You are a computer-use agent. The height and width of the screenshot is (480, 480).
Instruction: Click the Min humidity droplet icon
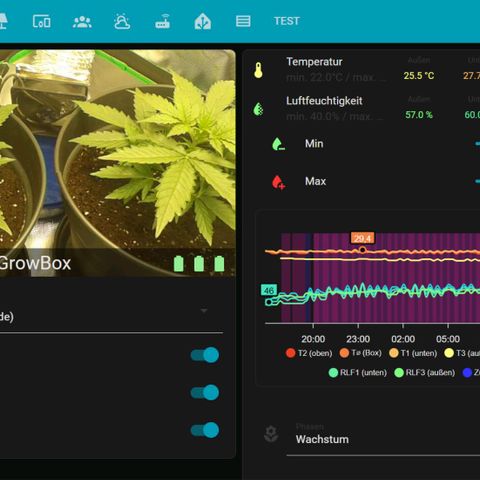pos(278,144)
